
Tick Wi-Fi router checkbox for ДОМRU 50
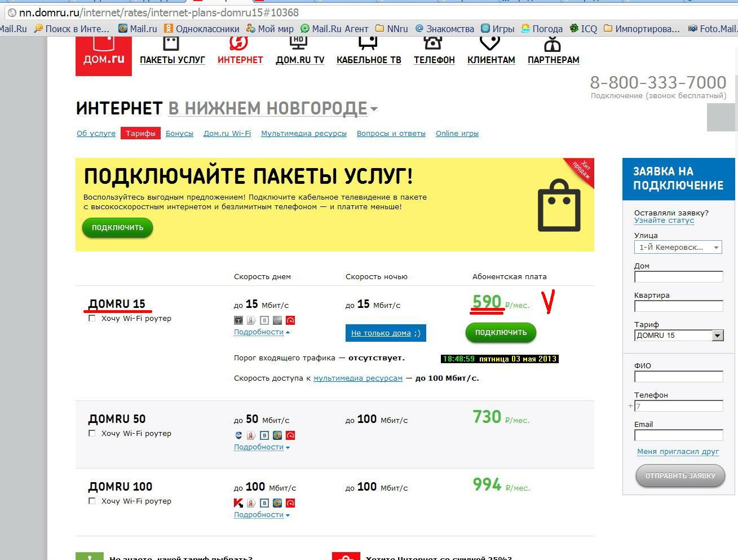92,434
